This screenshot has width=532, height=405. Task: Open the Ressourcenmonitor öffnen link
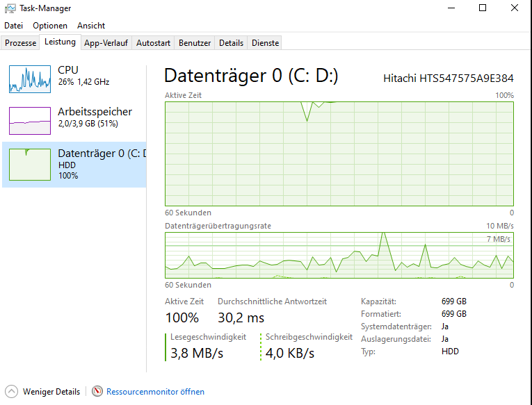pos(155,391)
